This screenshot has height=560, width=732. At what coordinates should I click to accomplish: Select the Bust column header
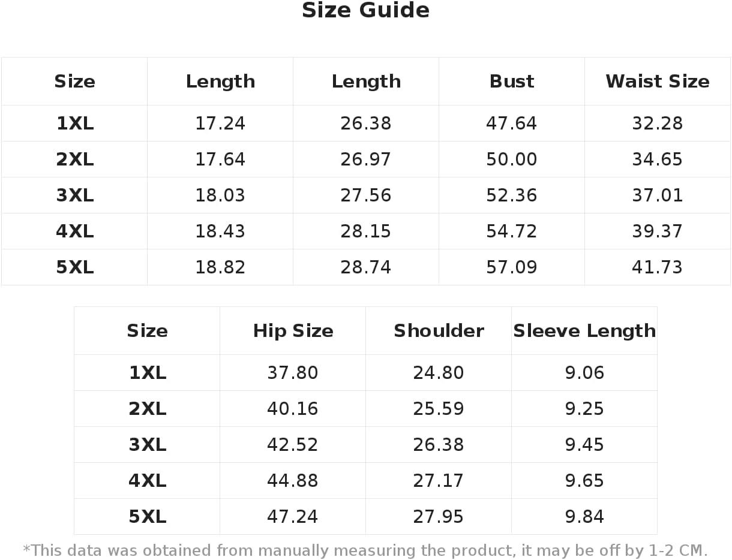(512, 82)
